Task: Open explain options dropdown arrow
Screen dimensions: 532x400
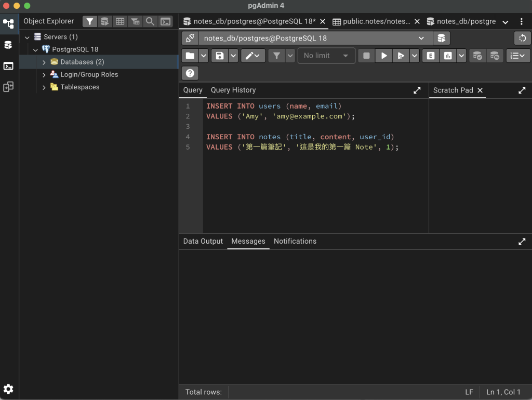Action: [461, 56]
